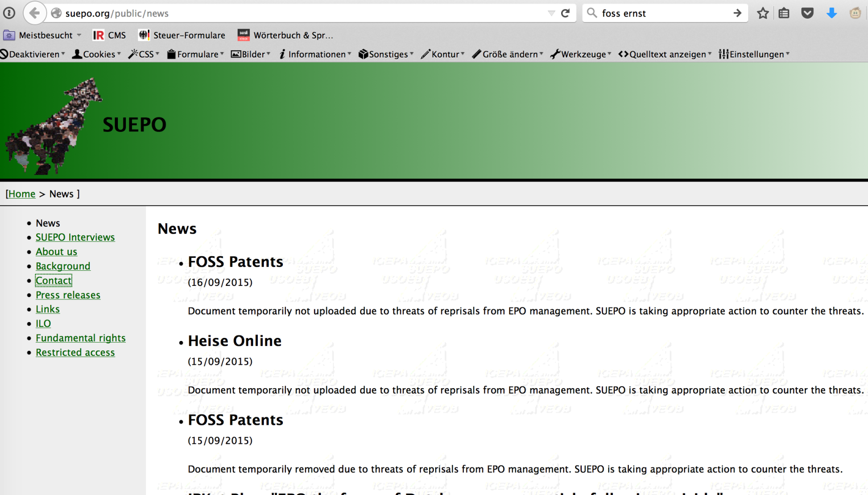Click the SUEPO crowd arrow logo

click(x=53, y=126)
